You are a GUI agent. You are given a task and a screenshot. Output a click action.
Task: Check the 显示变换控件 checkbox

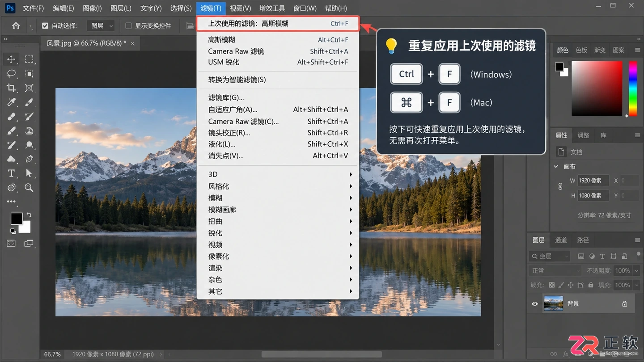tap(128, 26)
